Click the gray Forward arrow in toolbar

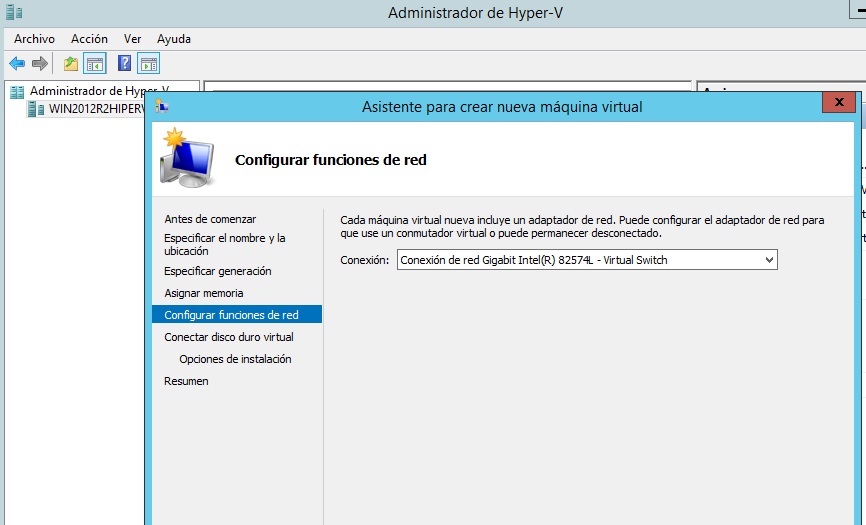pos(40,64)
